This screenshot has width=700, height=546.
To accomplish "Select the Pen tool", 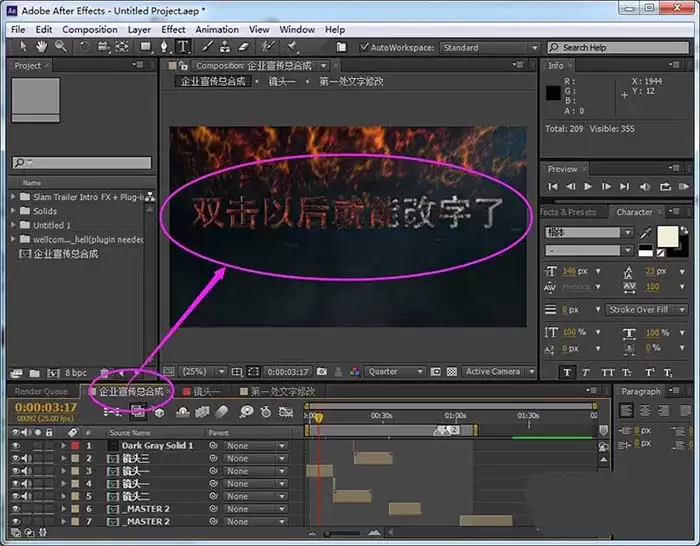I will [x=164, y=46].
